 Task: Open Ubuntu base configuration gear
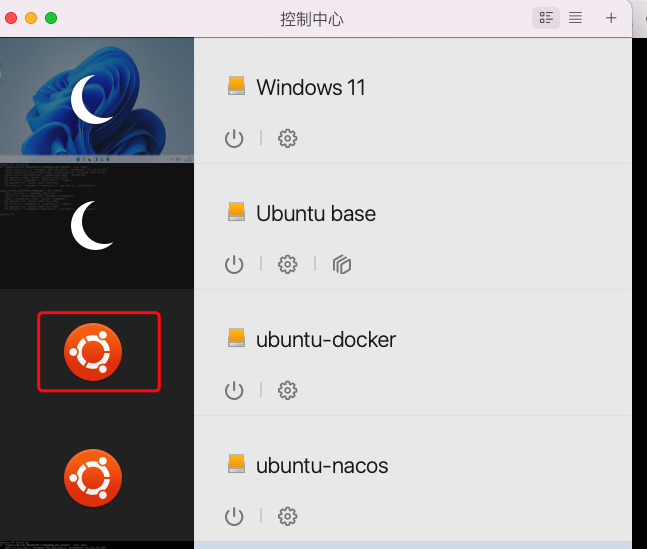[x=287, y=264]
